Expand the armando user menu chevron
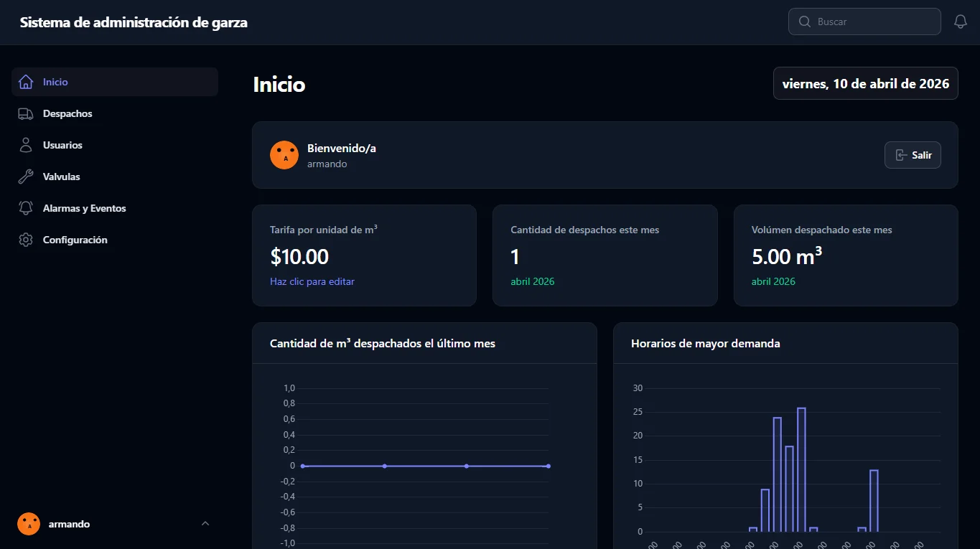Viewport: 980px width, 549px height. point(205,524)
